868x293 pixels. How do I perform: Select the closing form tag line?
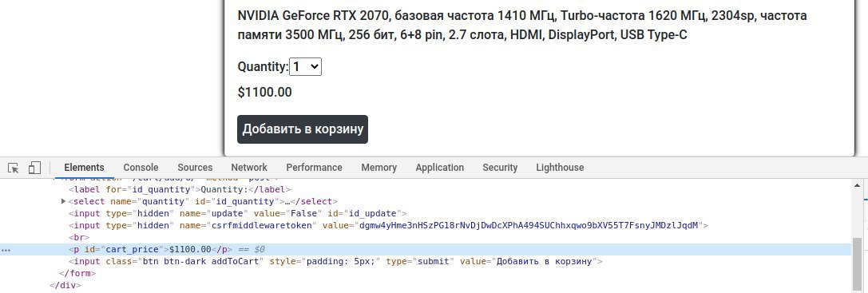coord(77,273)
